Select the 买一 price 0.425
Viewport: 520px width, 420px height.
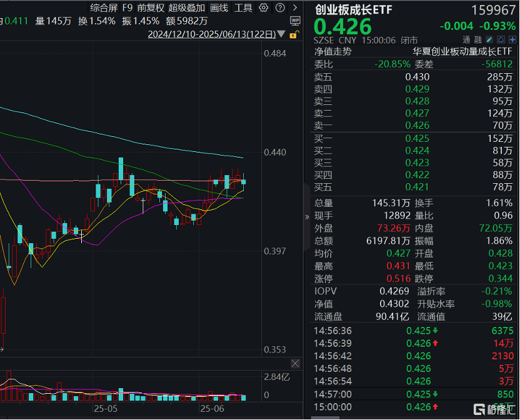pos(417,138)
